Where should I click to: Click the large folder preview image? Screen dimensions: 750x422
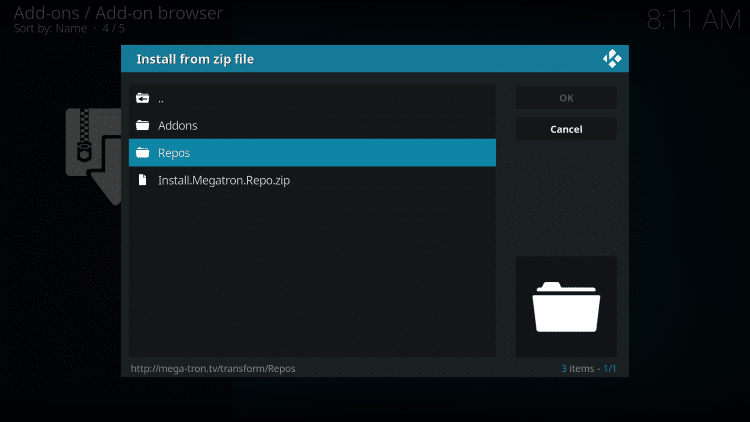click(566, 307)
